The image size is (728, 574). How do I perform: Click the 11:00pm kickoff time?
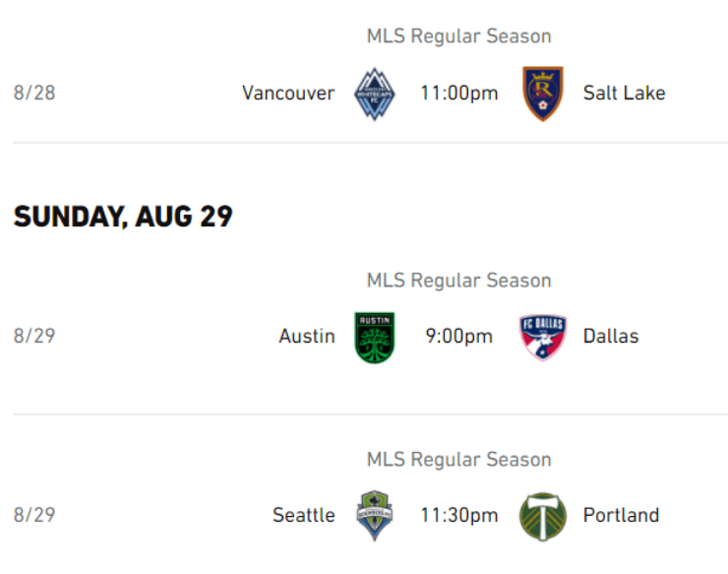click(x=458, y=94)
